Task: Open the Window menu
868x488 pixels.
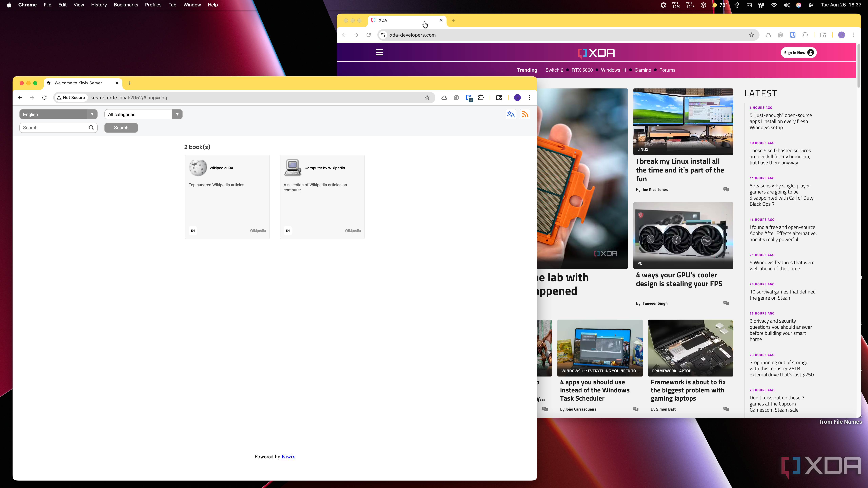Action: tap(192, 5)
